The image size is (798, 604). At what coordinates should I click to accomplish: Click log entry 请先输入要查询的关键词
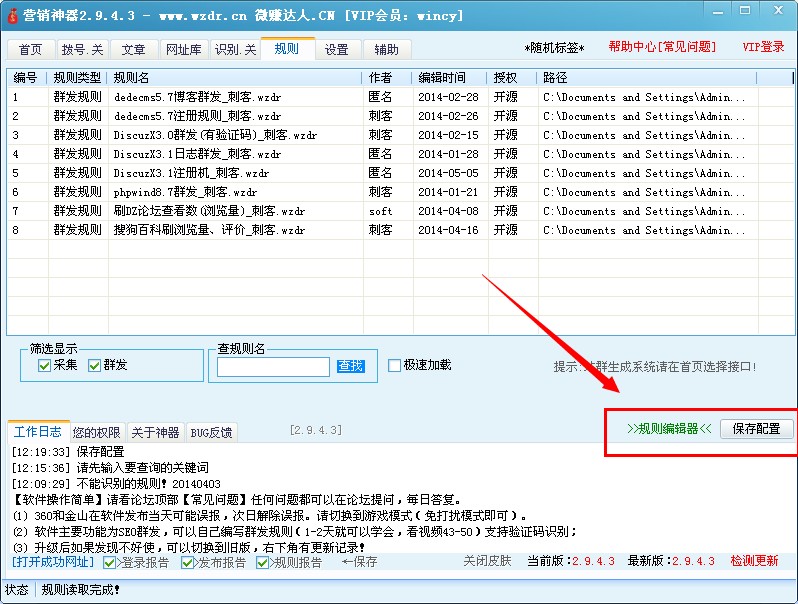coord(142,468)
